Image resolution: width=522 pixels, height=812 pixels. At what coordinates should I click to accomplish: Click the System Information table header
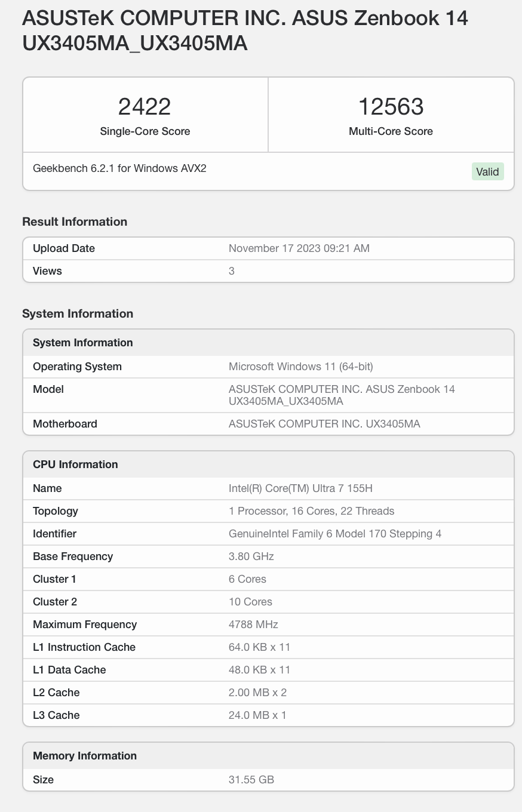83,343
